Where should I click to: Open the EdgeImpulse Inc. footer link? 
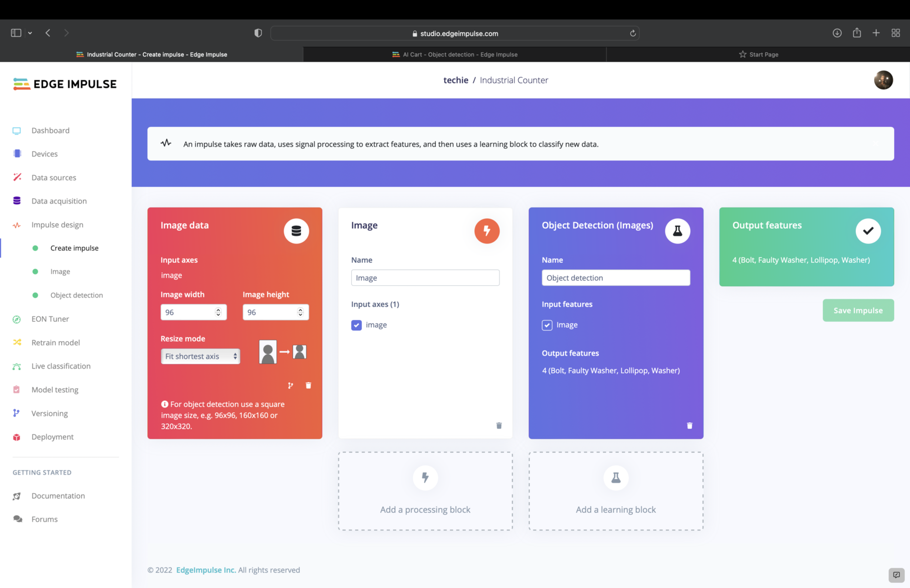[206, 570]
